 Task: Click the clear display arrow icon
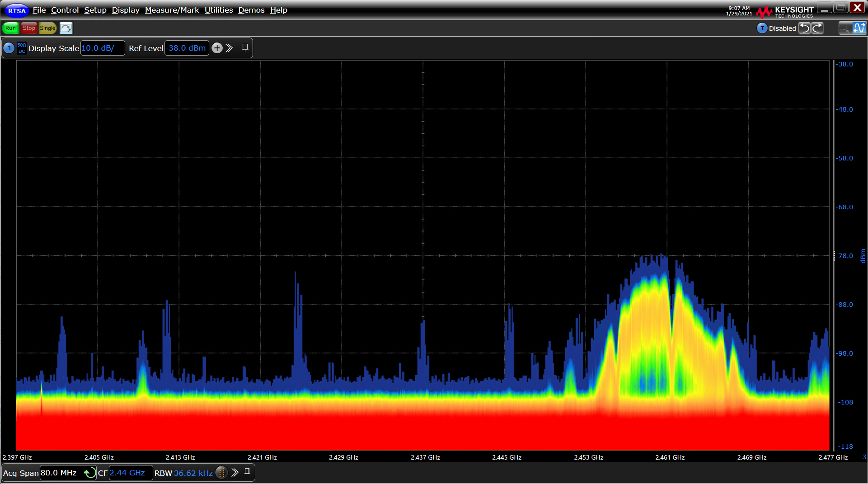coord(66,28)
